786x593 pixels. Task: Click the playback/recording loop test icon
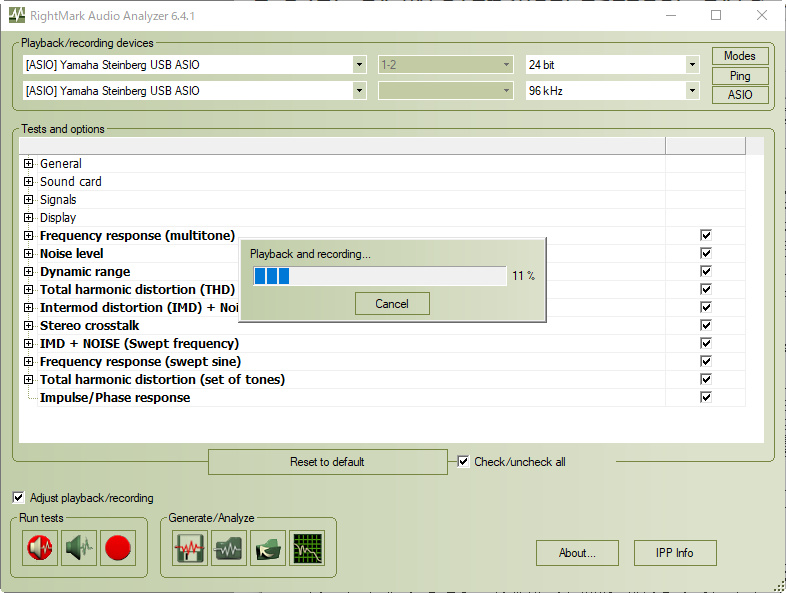(x=40, y=548)
